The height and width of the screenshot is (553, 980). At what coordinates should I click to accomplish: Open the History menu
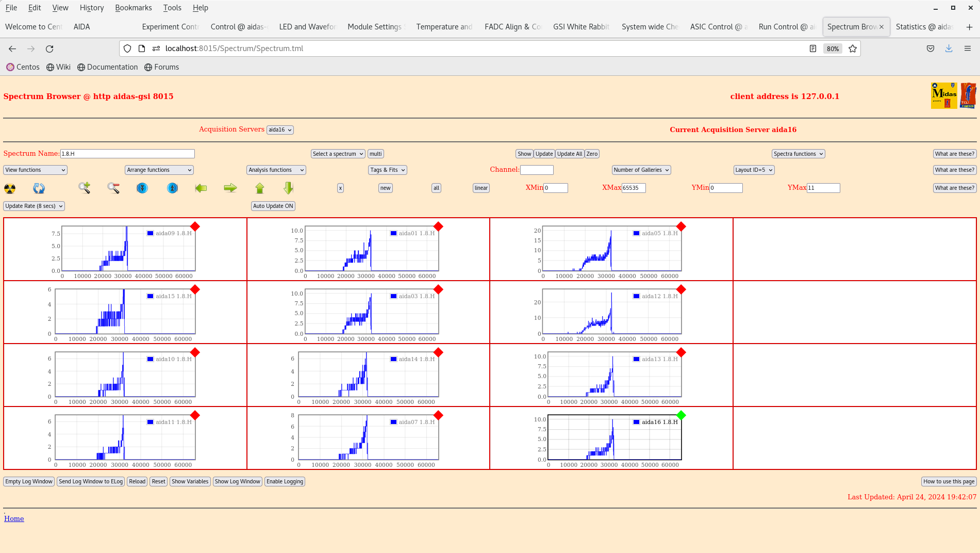(92, 8)
